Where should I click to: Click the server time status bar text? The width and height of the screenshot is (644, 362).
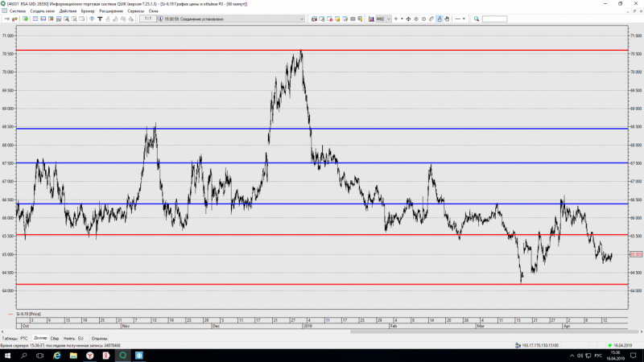pyautogui.click(x=60, y=346)
